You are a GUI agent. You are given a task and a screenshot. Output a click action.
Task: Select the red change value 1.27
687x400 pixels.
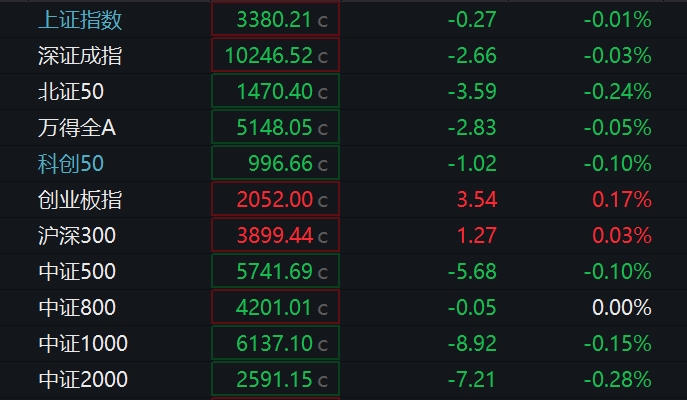(477, 235)
